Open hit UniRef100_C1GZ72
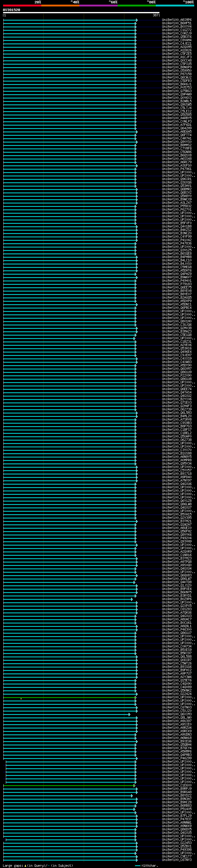Viewport: 197px width, 868px height. pyautogui.click(x=177, y=30)
